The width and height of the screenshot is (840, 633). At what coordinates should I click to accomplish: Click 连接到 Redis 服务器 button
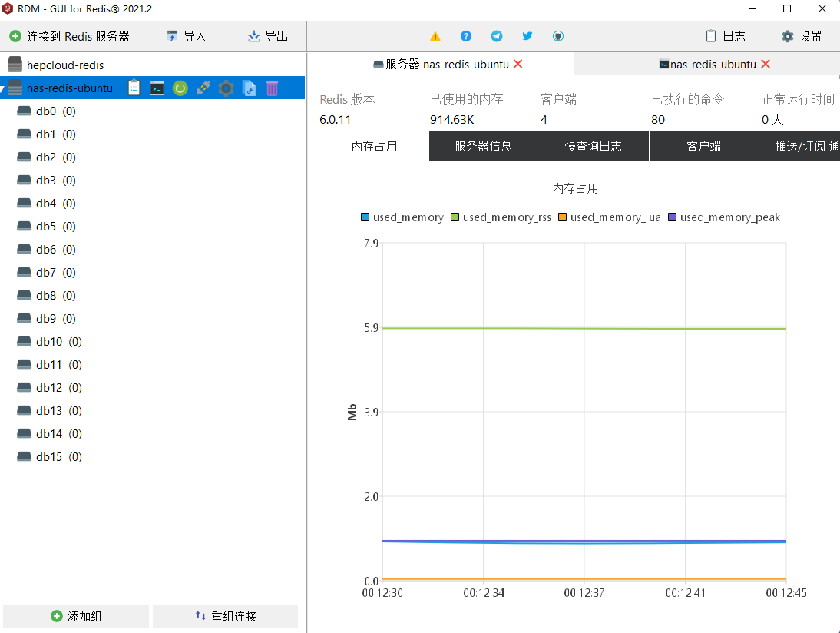[69, 36]
